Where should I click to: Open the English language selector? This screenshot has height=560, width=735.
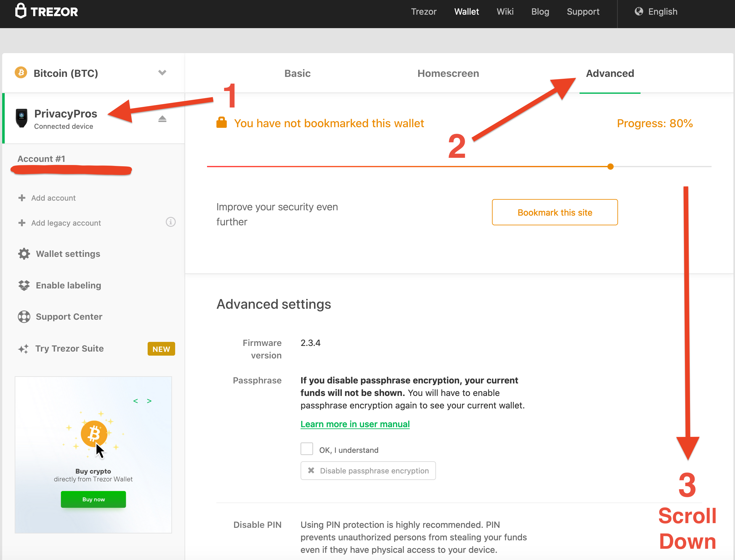(x=656, y=11)
